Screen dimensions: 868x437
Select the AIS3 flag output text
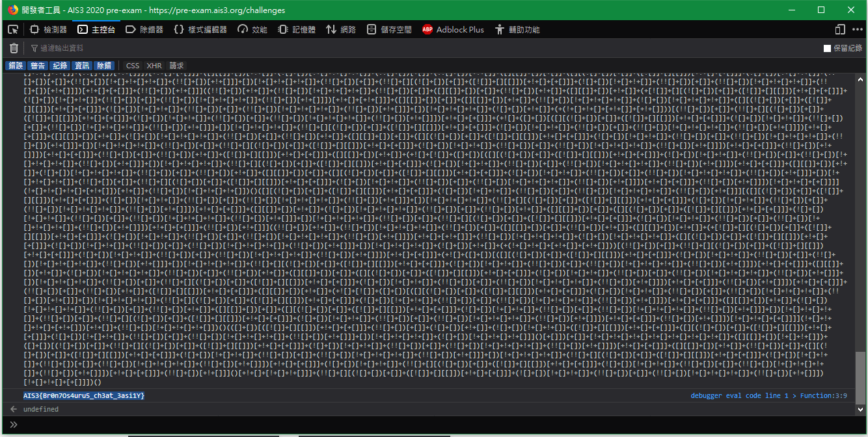coord(84,395)
